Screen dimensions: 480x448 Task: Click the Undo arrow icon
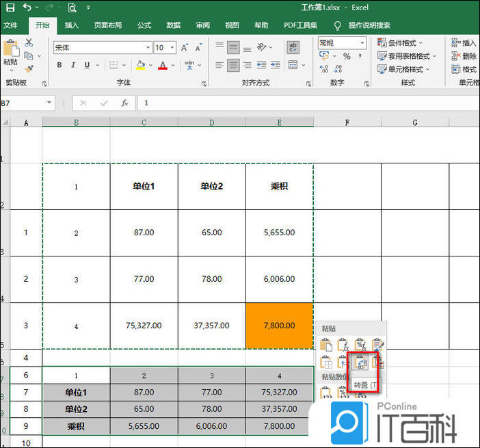[27, 7]
